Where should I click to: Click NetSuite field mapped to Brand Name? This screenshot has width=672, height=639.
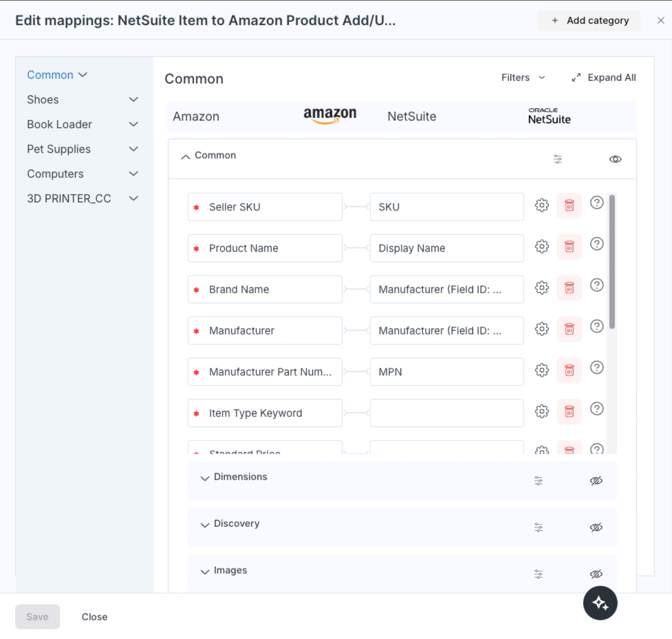click(447, 289)
